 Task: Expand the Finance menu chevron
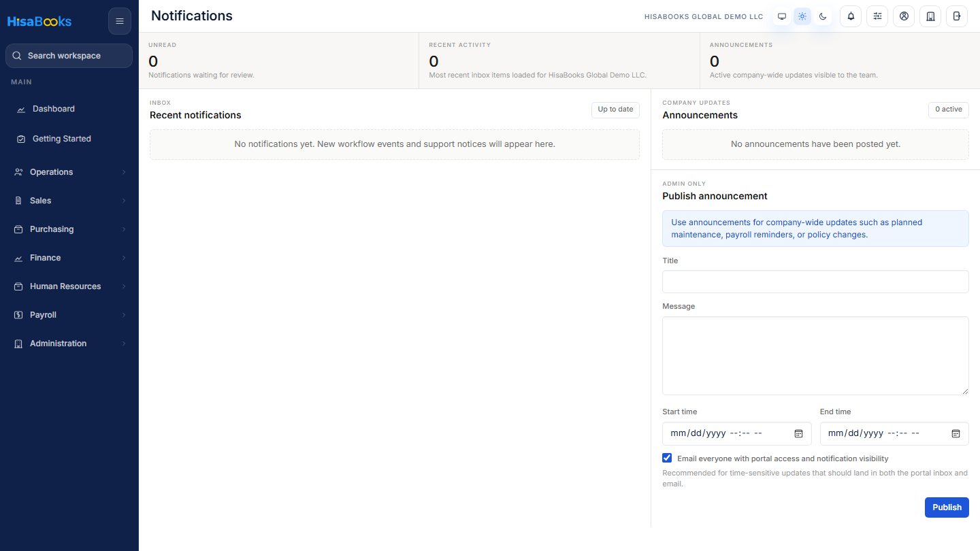[124, 258]
